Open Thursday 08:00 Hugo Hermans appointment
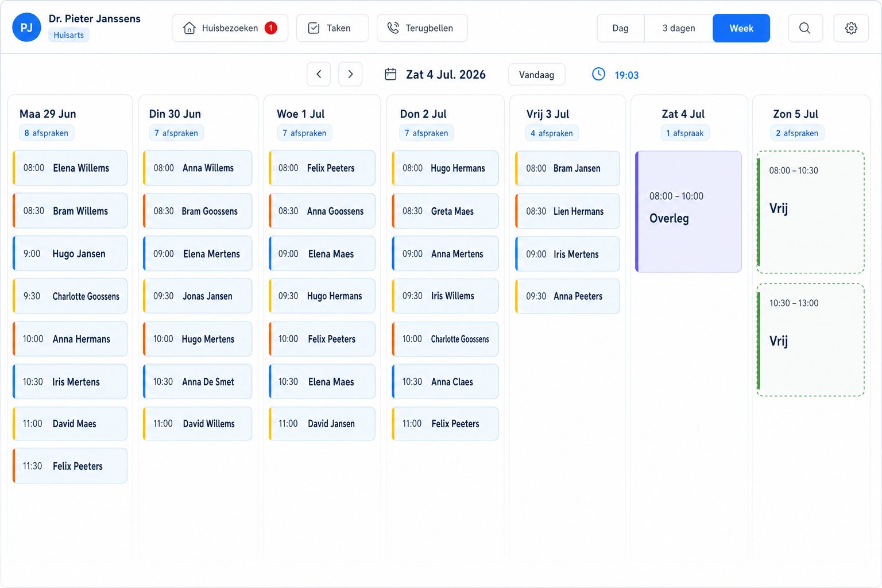882x588 pixels. (445, 168)
